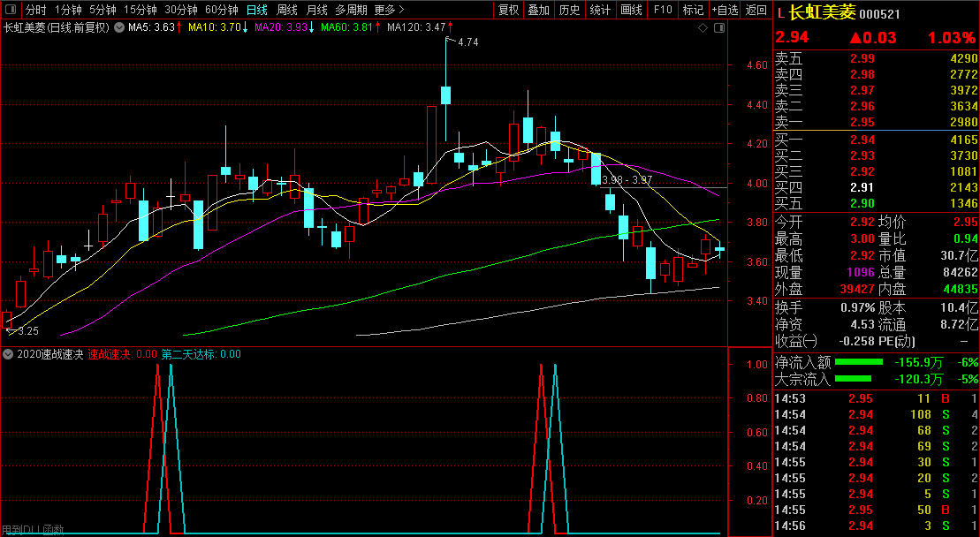Switch to 15分钟 period tab

140,10
